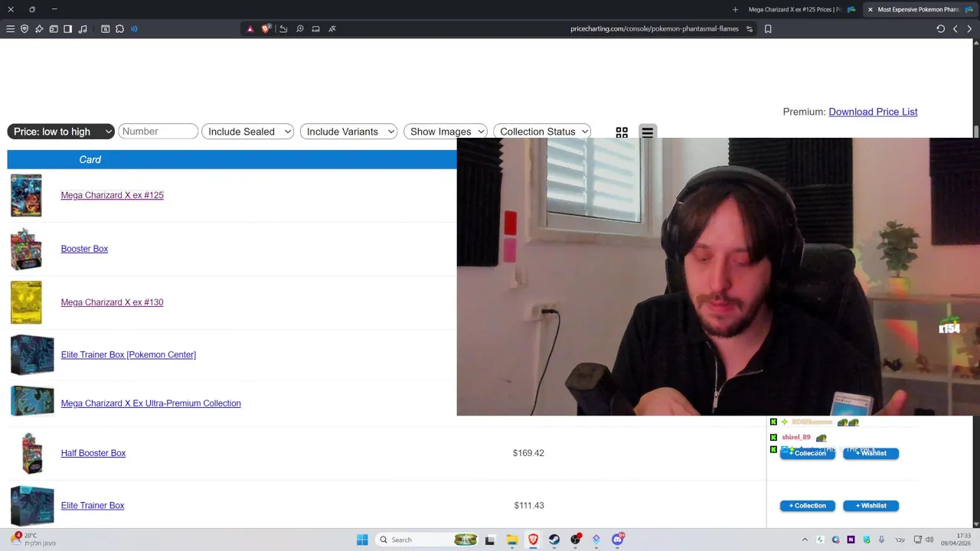Open the Half Booster Box link
Image resolution: width=980 pixels, height=551 pixels.
93,453
